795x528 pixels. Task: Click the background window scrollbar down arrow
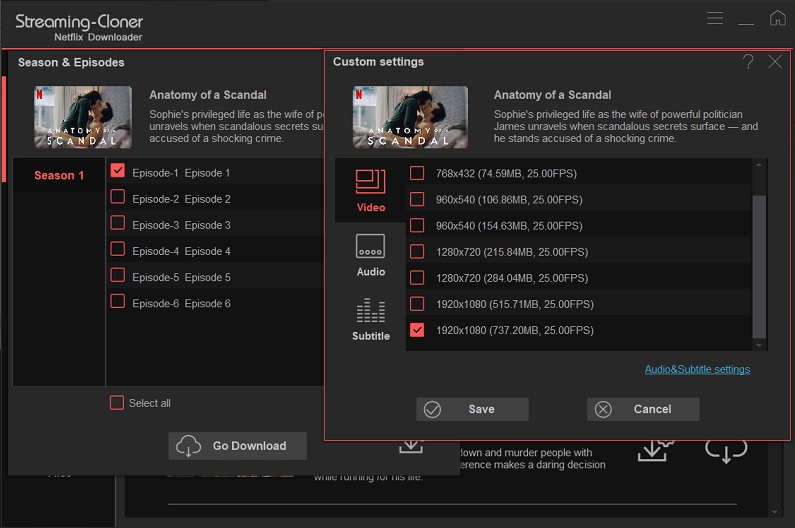[774, 512]
